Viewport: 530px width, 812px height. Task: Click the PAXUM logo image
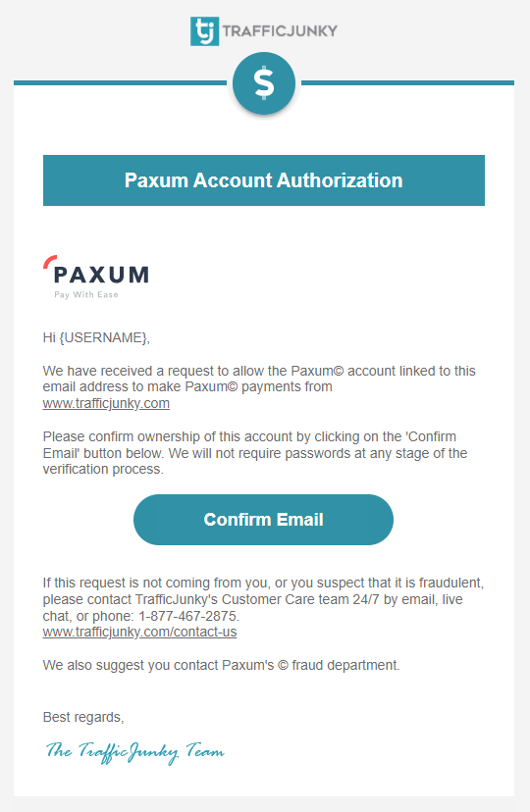pos(96,278)
